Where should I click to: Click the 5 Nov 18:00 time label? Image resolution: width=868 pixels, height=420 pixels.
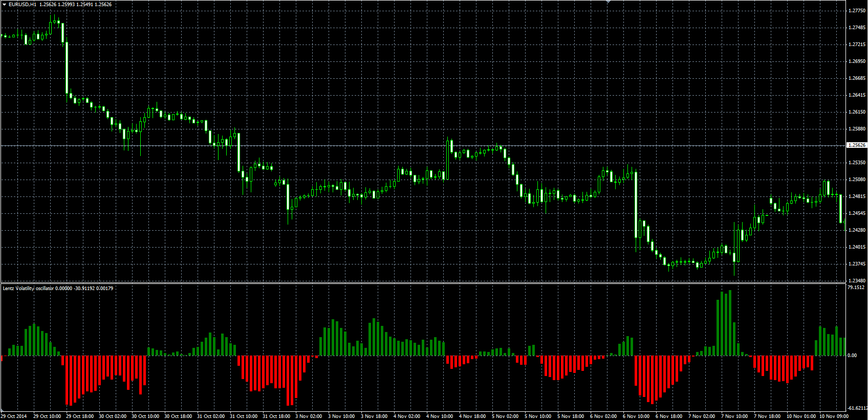[x=571, y=416]
